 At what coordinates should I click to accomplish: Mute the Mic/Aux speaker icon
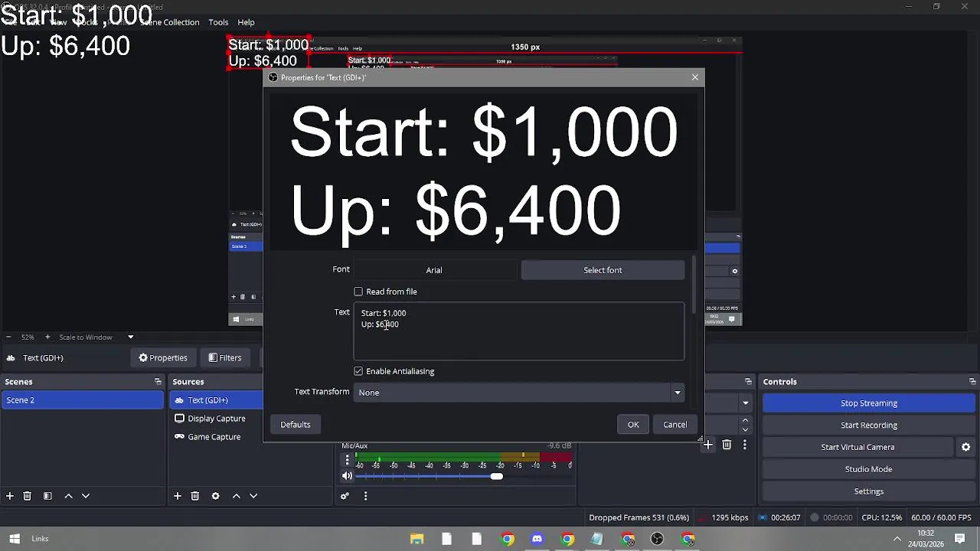tap(347, 476)
